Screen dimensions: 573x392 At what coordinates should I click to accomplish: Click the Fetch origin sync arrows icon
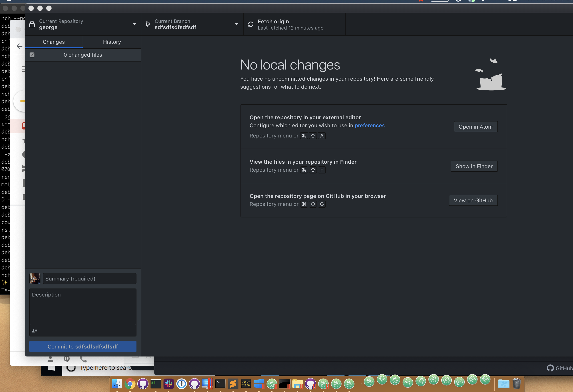251,24
